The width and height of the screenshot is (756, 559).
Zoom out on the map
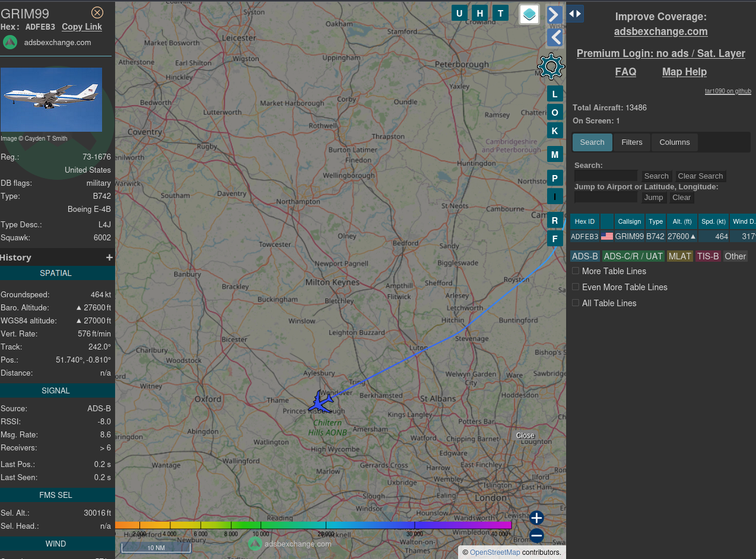point(536,536)
